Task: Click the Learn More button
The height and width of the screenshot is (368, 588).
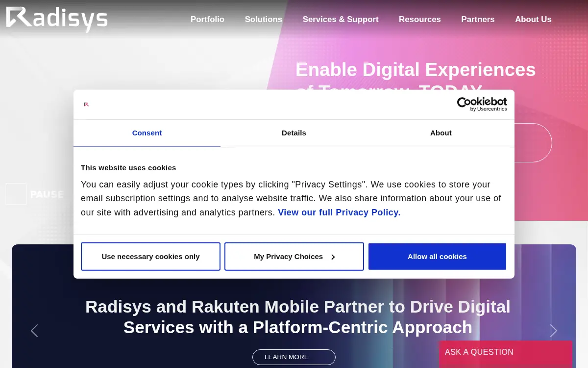Action: pos(294,357)
